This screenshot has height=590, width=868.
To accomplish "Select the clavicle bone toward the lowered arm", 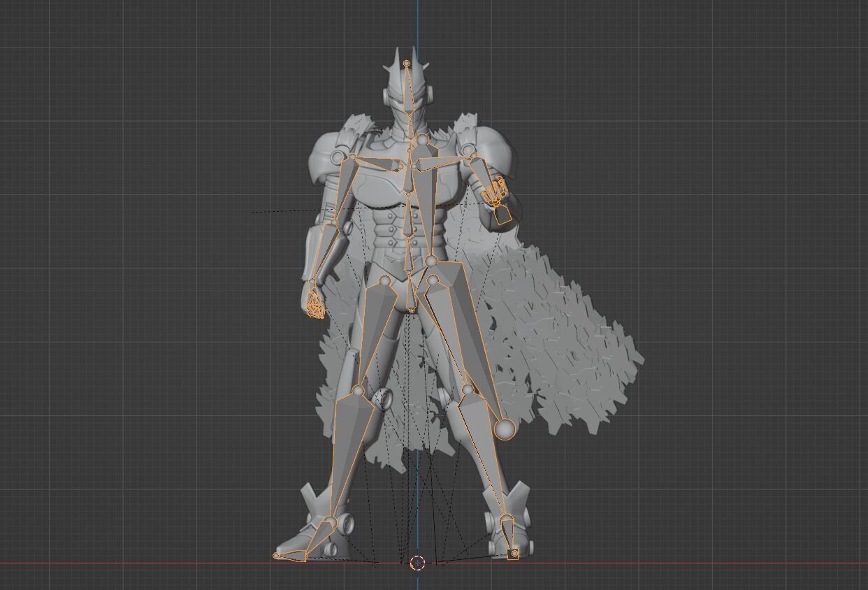I will [378, 163].
